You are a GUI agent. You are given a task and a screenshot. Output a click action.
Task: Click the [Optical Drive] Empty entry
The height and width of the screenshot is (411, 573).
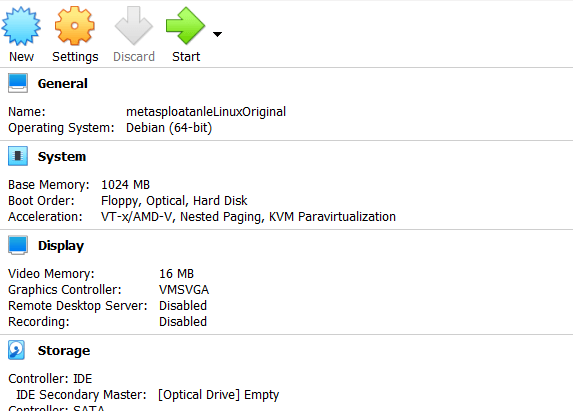point(218,395)
